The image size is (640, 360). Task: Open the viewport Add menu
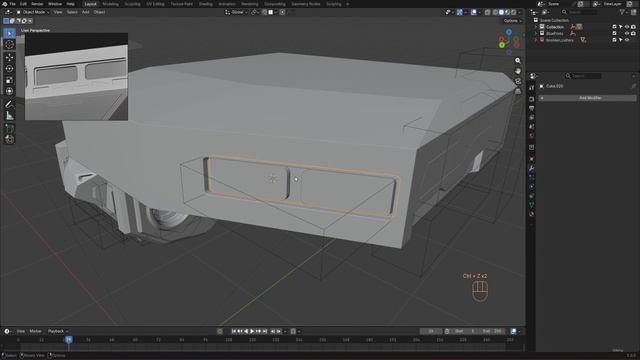pyautogui.click(x=85, y=12)
